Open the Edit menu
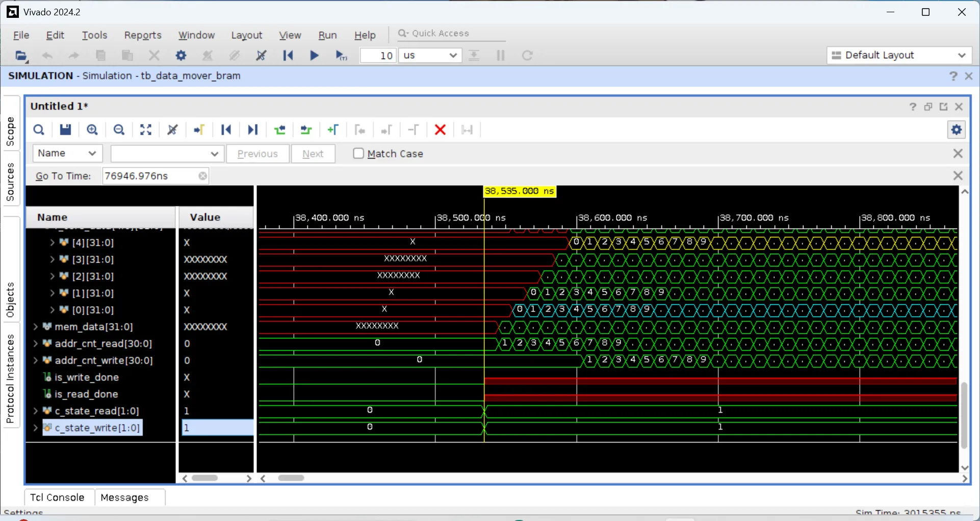This screenshot has height=521, width=980. click(55, 35)
